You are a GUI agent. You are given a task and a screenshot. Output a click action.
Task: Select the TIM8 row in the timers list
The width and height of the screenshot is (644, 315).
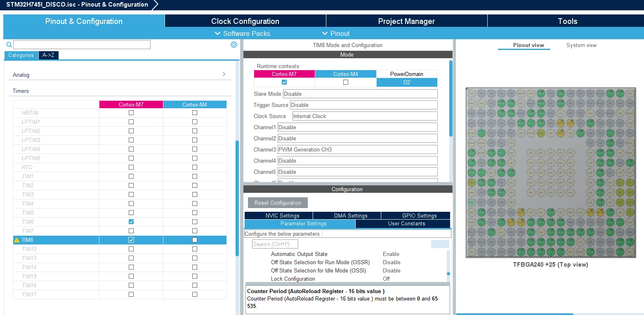tap(120, 240)
